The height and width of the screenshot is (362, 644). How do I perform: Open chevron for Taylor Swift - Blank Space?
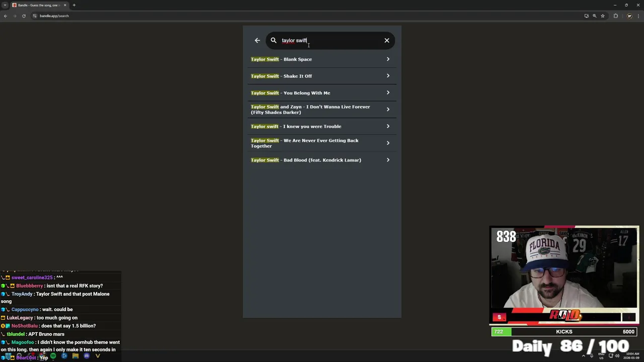(x=388, y=59)
